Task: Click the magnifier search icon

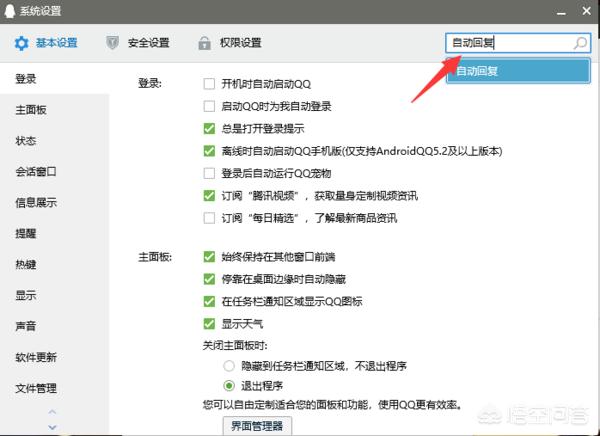Action: click(x=580, y=43)
